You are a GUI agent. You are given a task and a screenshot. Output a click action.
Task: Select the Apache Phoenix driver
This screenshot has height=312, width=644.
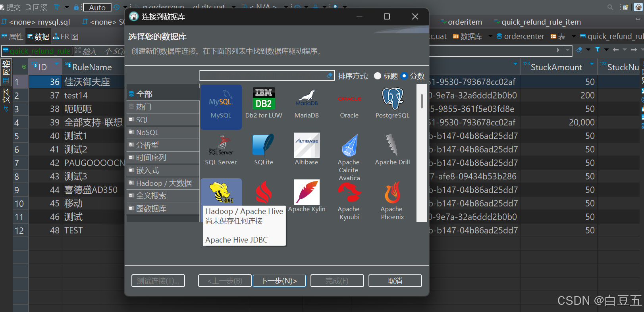click(392, 200)
